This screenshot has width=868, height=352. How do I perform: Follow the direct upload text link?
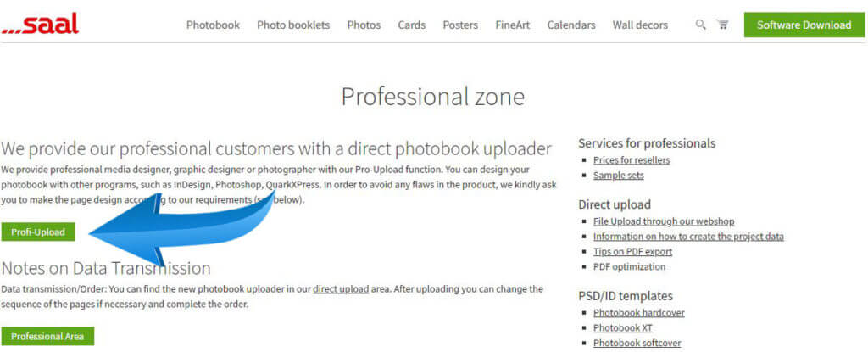tap(341, 289)
